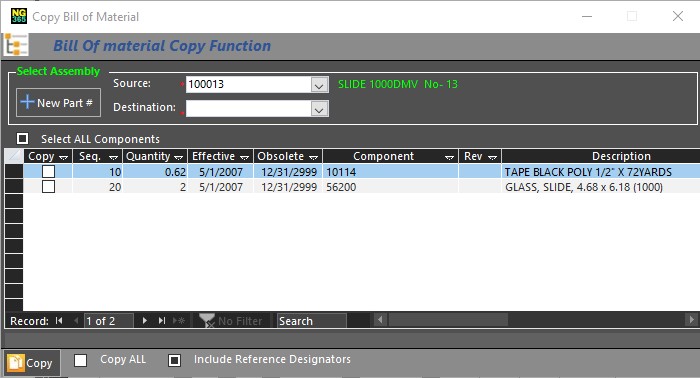Click the Quantity cell showing 0.62
This screenshot has width=700, height=378.
tap(155, 172)
